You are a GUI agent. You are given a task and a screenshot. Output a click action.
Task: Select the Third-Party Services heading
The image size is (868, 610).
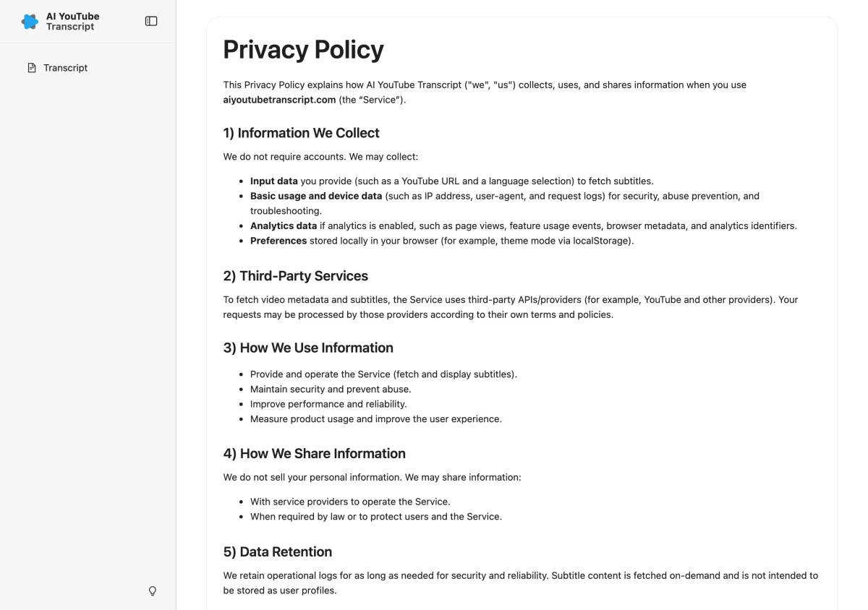coord(295,276)
